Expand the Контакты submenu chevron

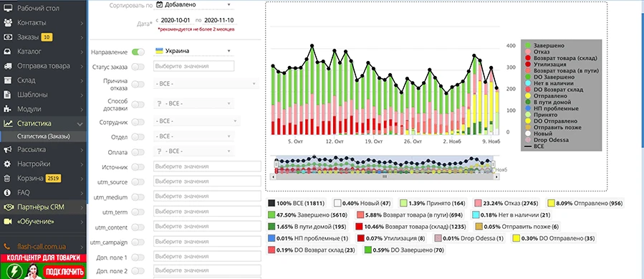click(82, 23)
